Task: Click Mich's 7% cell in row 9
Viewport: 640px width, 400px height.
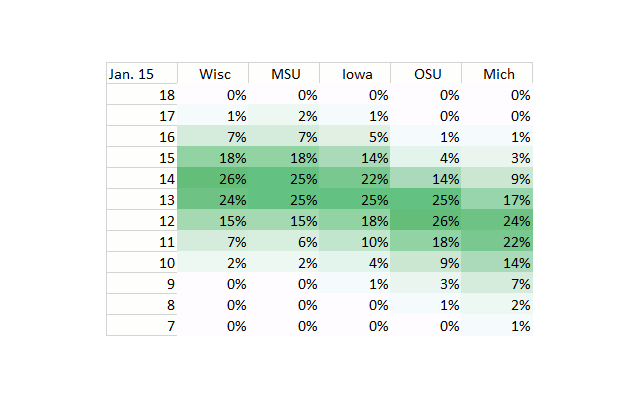Action: [x=498, y=283]
